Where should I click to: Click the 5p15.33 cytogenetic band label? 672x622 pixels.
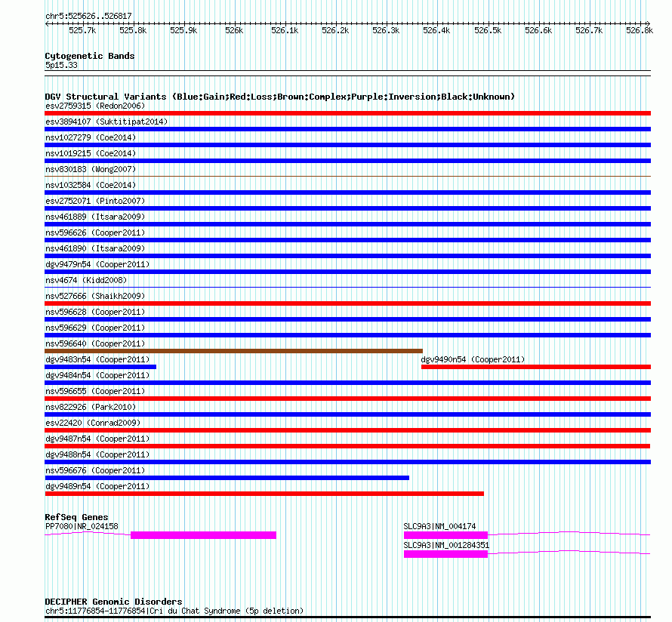pos(61,65)
